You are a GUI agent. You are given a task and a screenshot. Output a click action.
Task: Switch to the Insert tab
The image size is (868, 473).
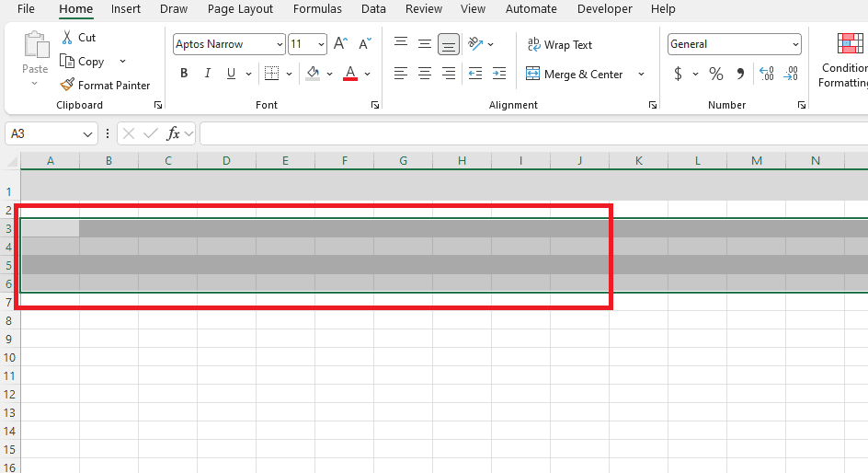[x=126, y=9]
